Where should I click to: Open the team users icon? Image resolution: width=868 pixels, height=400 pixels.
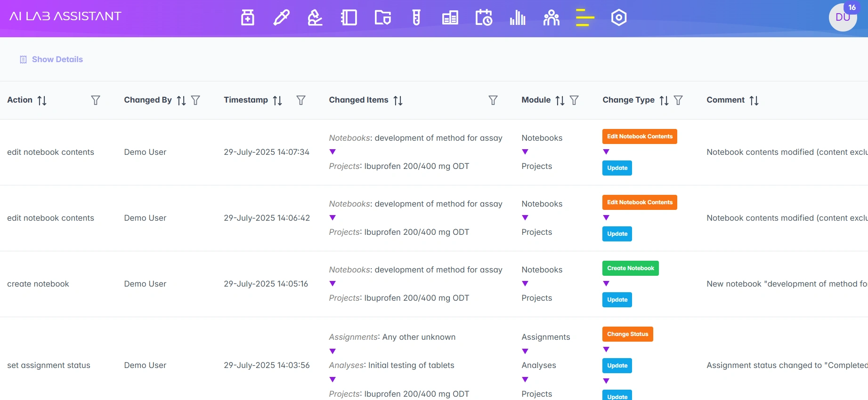551,18
